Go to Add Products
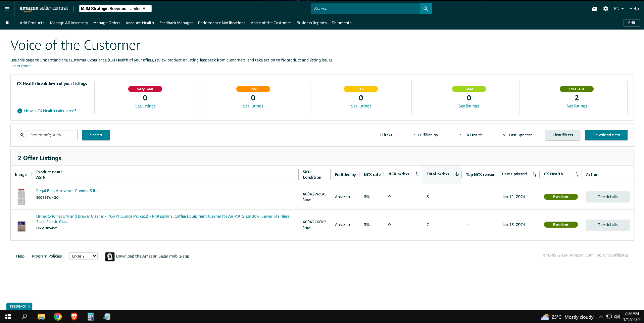Screen dimensions: 644x323 click(x=32, y=23)
